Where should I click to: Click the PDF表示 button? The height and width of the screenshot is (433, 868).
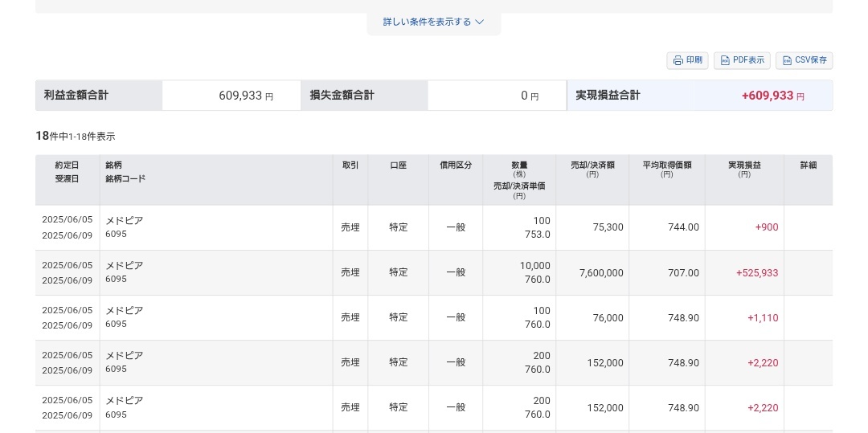click(742, 61)
